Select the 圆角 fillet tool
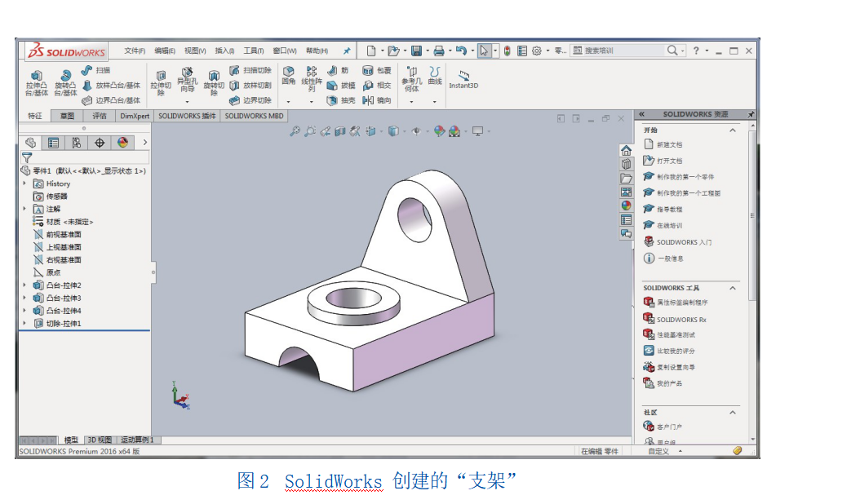The height and width of the screenshot is (504, 860). 289,76
